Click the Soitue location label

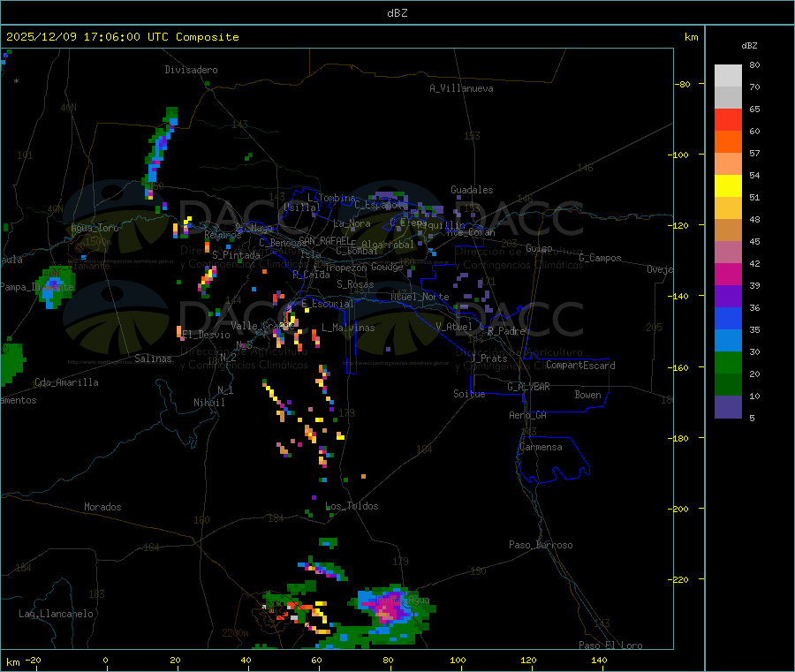pos(469,394)
